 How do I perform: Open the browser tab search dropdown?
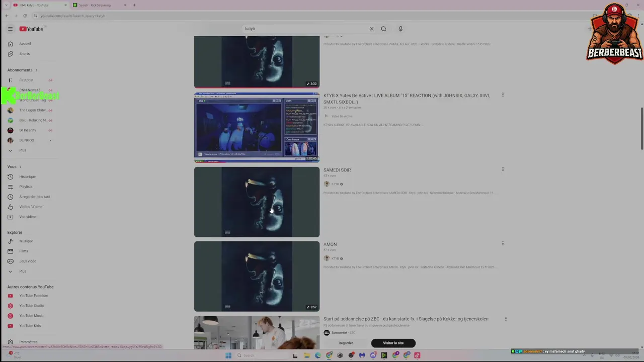7,5
